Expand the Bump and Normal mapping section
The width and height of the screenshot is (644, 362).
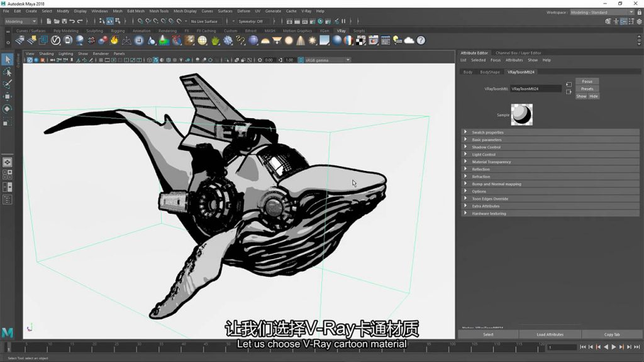(x=550, y=184)
